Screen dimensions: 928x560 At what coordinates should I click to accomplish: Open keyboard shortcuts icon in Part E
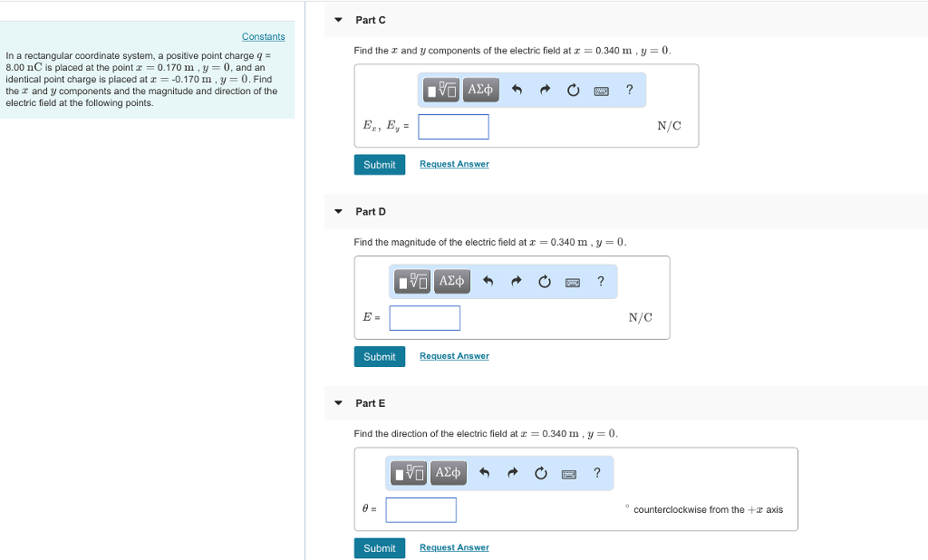pyautogui.click(x=568, y=473)
